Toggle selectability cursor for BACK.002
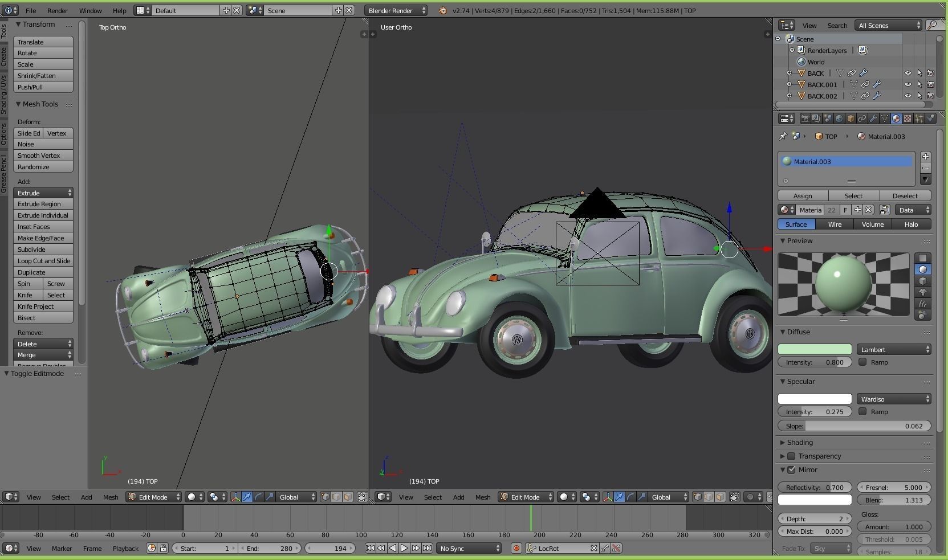948x560 pixels. [x=919, y=96]
